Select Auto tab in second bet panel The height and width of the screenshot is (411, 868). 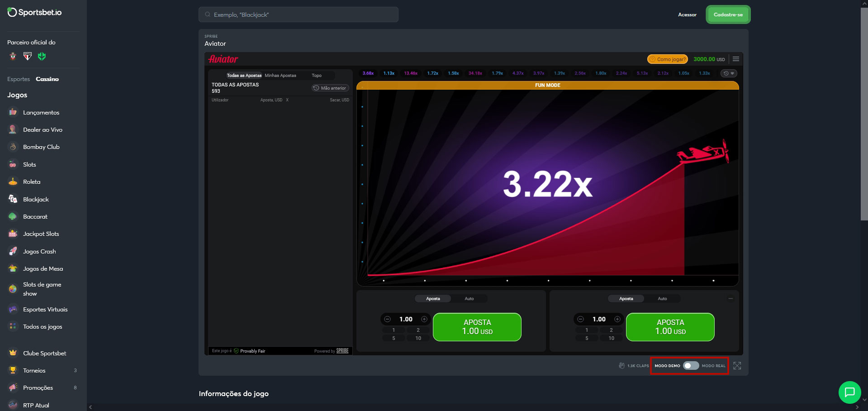pyautogui.click(x=662, y=298)
